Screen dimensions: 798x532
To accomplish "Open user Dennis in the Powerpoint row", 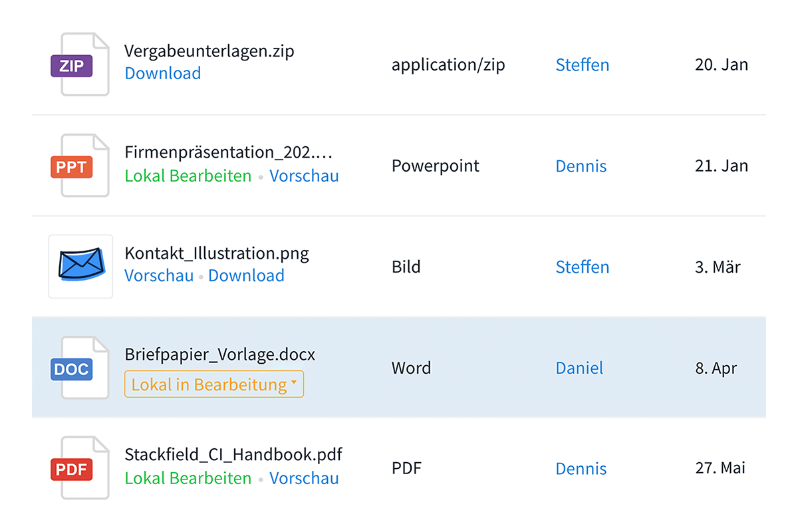I will click(581, 166).
